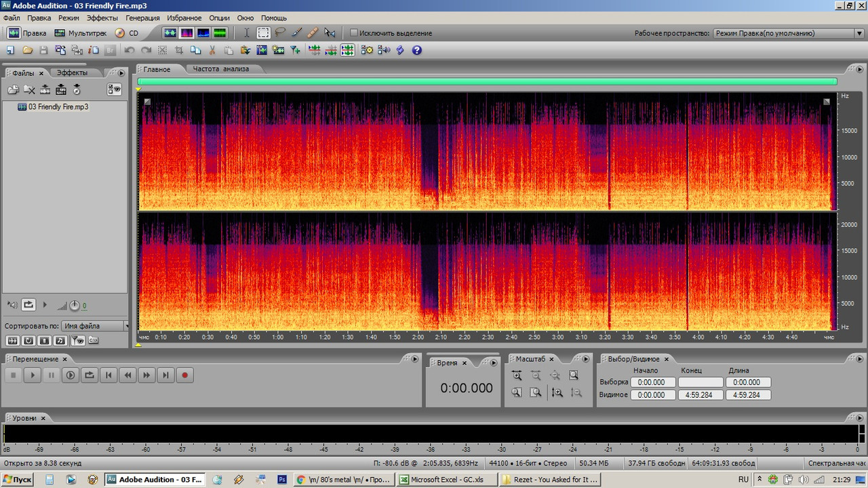The image size is (868, 488).
Task: Toggle the Spectral Pan display button
Action: click(202, 33)
